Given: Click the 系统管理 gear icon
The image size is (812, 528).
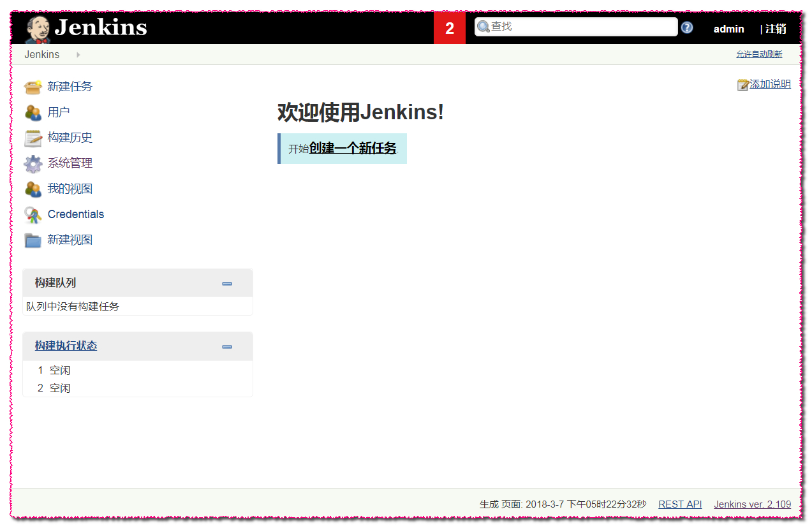Looking at the screenshot, I should pos(33,164).
